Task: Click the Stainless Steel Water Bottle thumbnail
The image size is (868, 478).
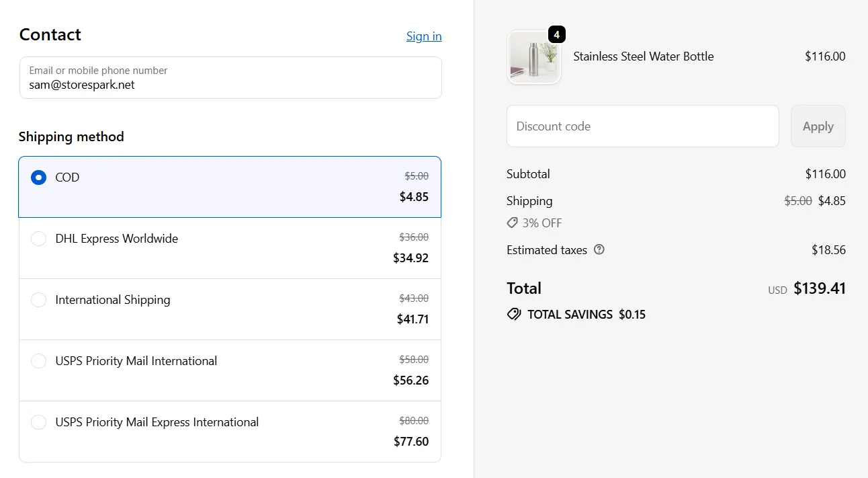Action: tap(534, 57)
